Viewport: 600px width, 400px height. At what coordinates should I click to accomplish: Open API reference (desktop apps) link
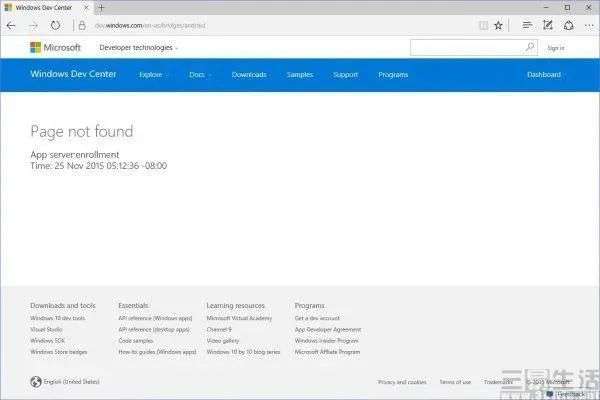pos(154,329)
